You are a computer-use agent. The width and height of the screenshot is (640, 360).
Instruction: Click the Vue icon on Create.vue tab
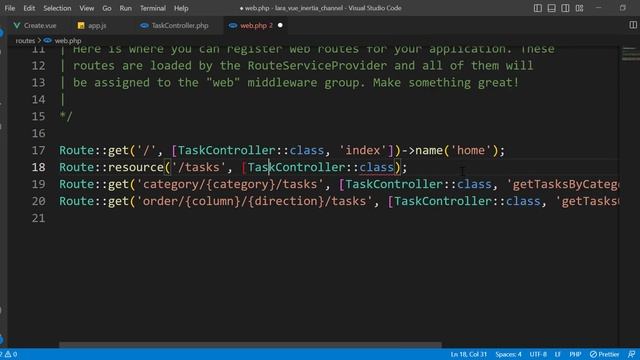pyautogui.click(x=17, y=25)
